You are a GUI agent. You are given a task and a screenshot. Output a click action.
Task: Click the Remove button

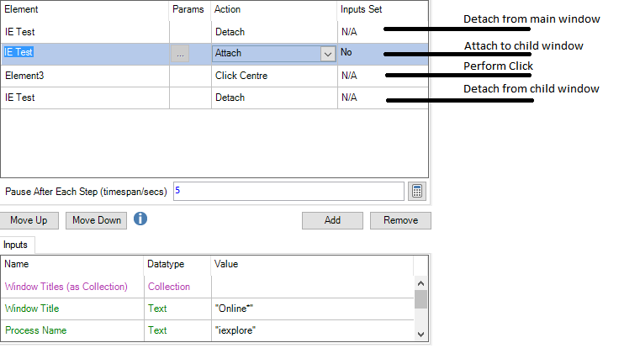400,220
